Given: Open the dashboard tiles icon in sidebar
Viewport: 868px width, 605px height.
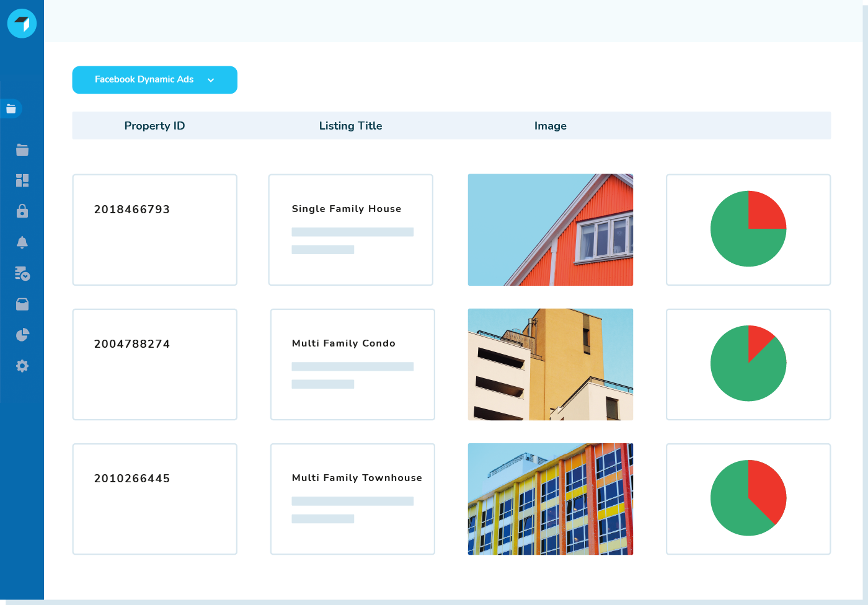Looking at the screenshot, I should coord(22,180).
